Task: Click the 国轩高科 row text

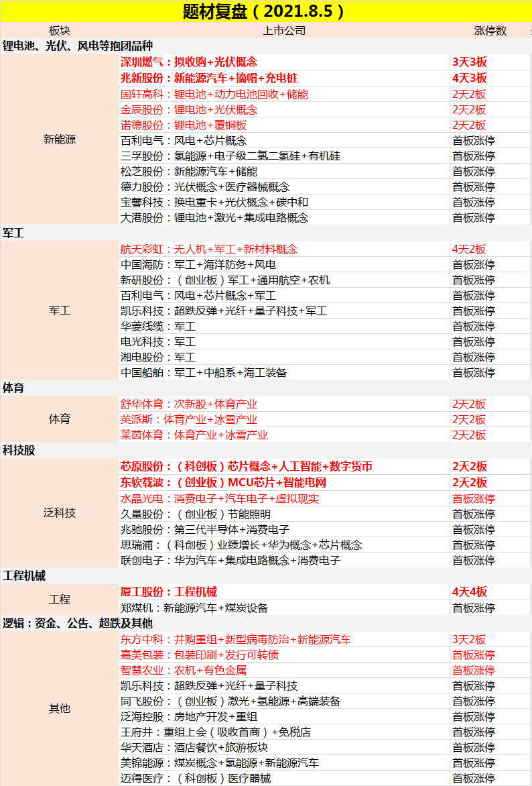Action: (x=214, y=95)
